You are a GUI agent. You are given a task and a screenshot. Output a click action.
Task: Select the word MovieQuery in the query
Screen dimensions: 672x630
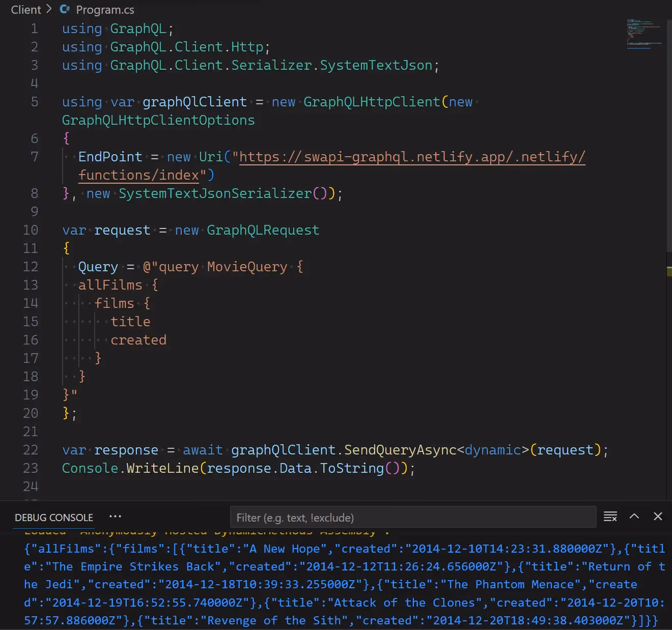coord(247,266)
